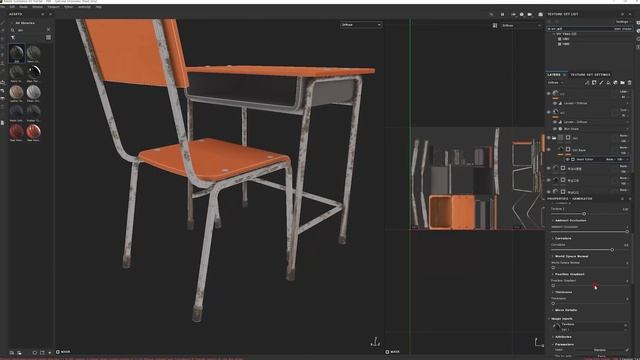
Task: Open the Window menu
Action: [x=38, y=7]
